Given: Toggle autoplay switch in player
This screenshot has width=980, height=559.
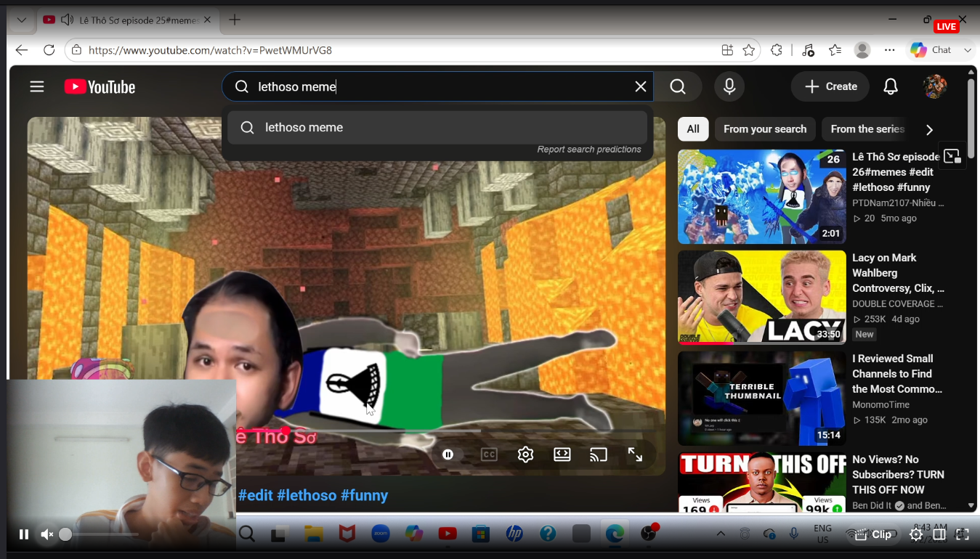Looking at the screenshot, I should [x=448, y=454].
